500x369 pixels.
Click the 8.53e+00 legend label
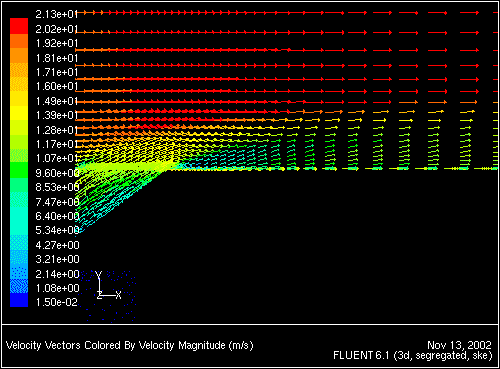coord(57,187)
